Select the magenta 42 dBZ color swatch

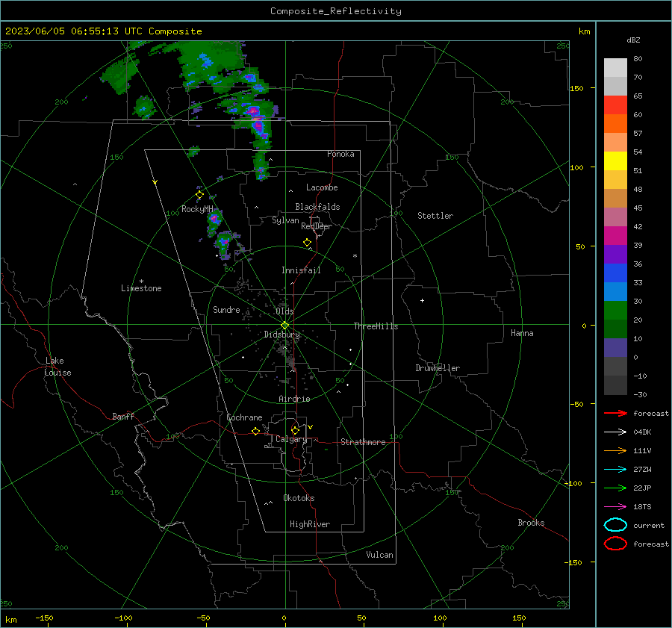pos(615,235)
